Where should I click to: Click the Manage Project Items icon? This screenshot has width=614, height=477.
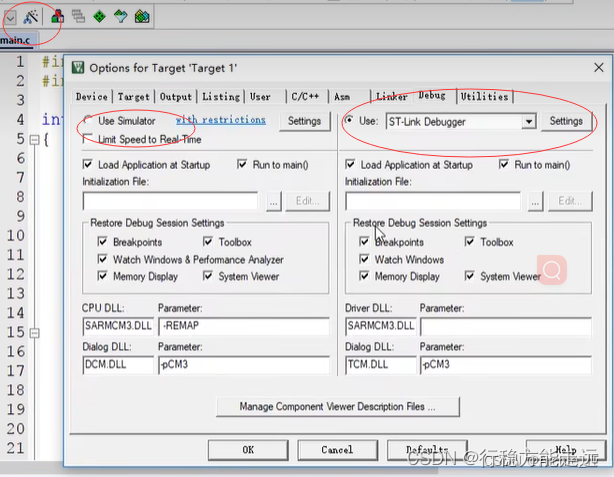pos(58,16)
